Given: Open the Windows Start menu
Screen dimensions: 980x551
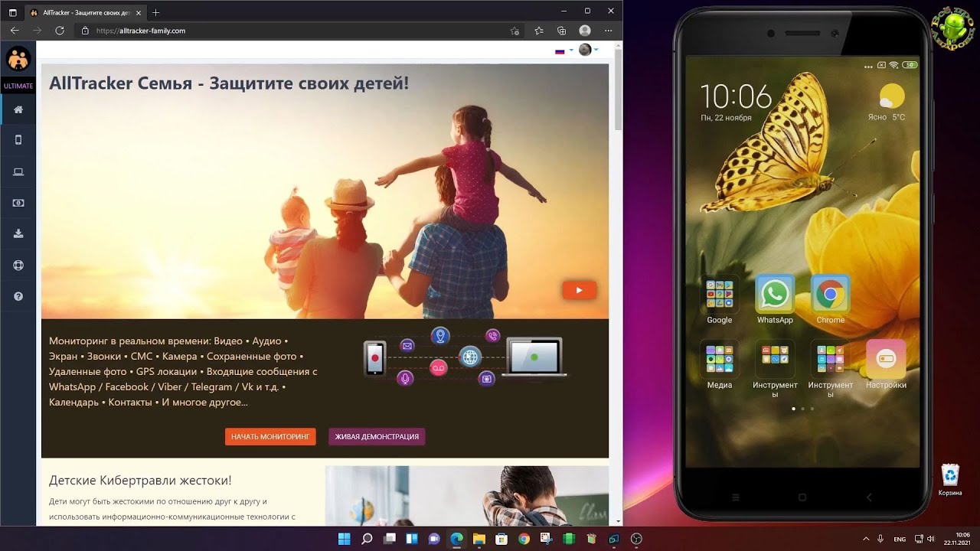Looking at the screenshot, I should tap(344, 539).
